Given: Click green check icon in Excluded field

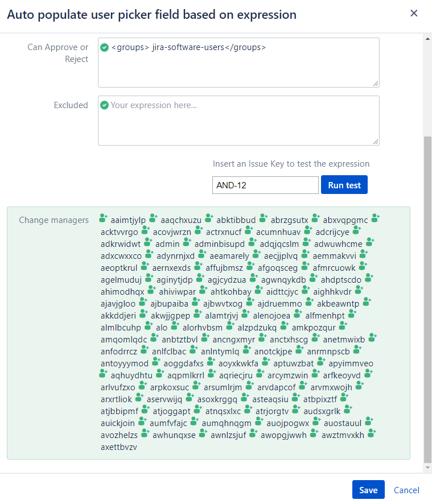Looking at the screenshot, I should click(104, 105).
